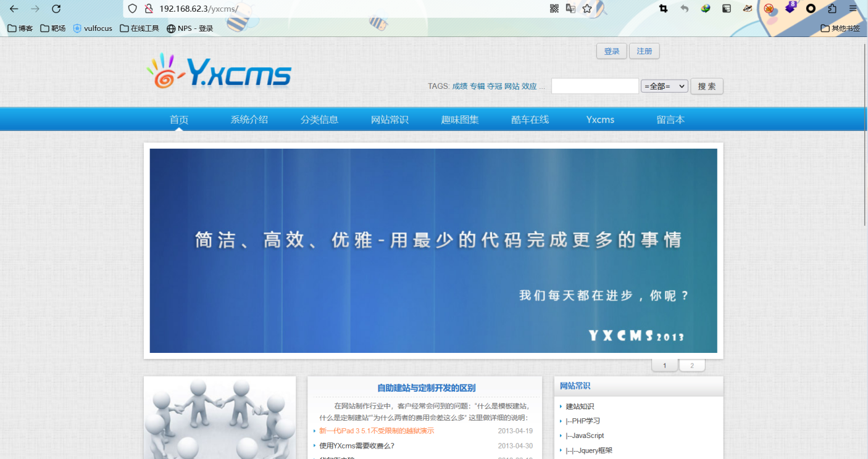Click the site search text box
868x459 pixels.
595,86
